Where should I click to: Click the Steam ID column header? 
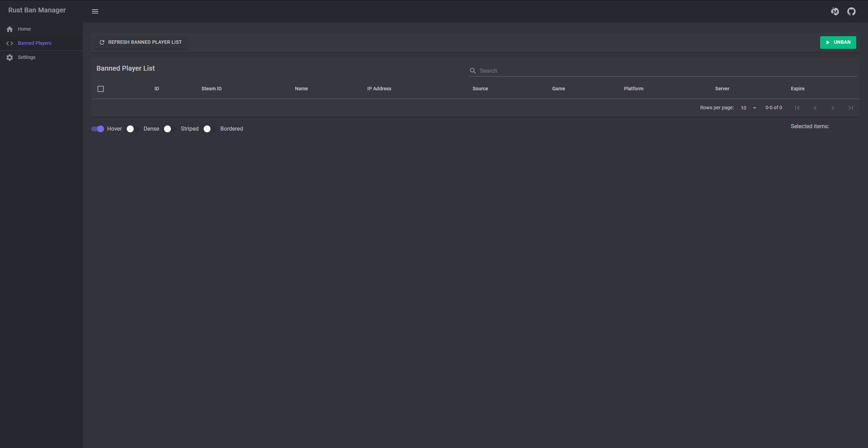[x=211, y=89]
